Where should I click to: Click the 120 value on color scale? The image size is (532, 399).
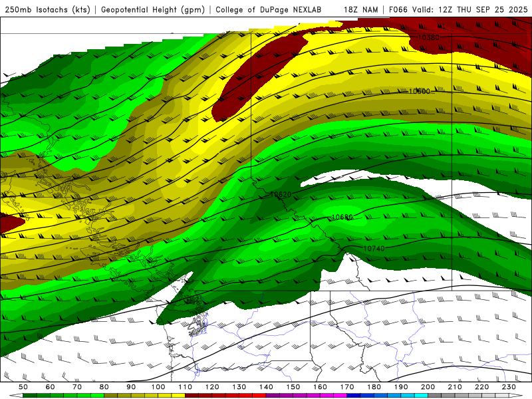[x=212, y=387]
